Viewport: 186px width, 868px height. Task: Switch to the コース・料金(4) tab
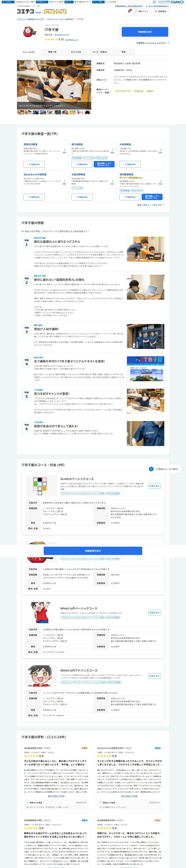100,52
